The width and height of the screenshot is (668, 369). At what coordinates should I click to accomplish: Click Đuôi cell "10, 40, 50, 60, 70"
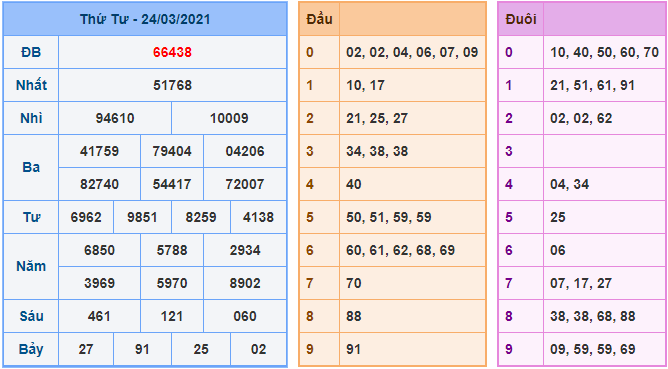(605, 52)
